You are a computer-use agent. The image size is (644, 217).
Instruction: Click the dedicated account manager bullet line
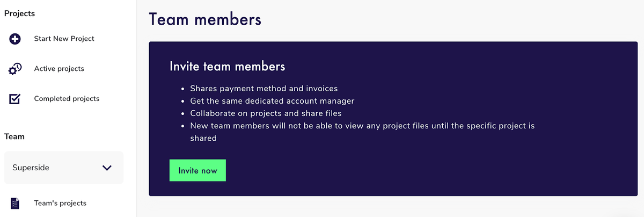coord(272,101)
